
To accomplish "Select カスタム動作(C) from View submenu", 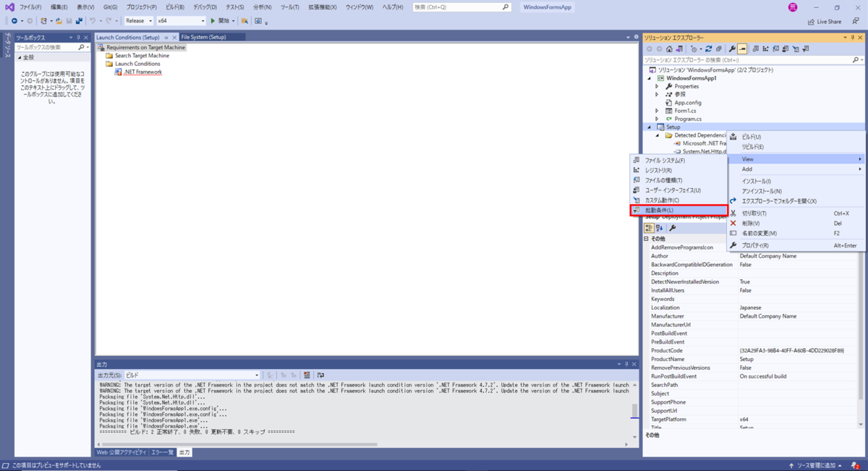I will click(x=678, y=200).
